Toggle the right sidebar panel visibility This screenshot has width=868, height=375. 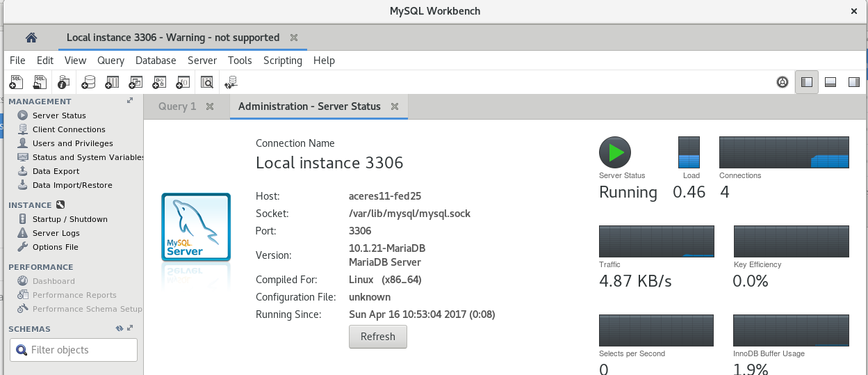click(x=854, y=82)
